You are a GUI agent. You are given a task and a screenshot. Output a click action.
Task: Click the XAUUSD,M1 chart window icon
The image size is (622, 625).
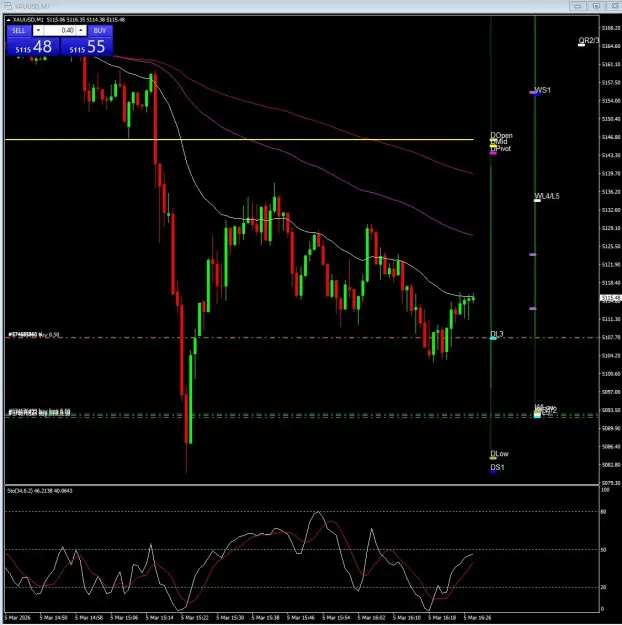[8, 6]
